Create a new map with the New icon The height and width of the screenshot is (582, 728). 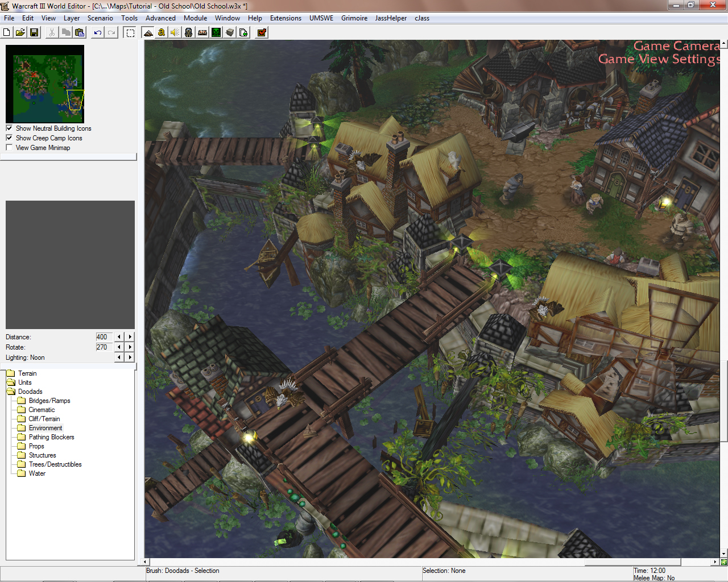pyautogui.click(x=7, y=32)
